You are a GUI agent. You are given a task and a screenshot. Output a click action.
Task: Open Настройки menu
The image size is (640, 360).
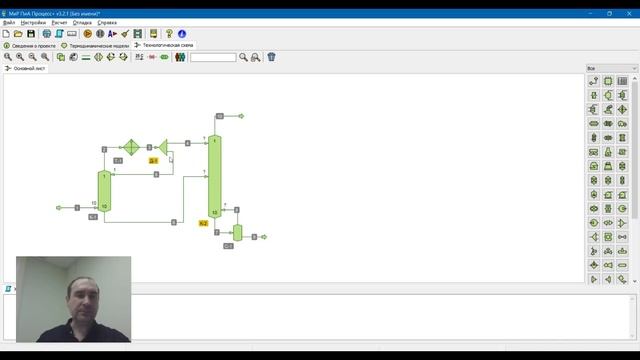click(33, 23)
